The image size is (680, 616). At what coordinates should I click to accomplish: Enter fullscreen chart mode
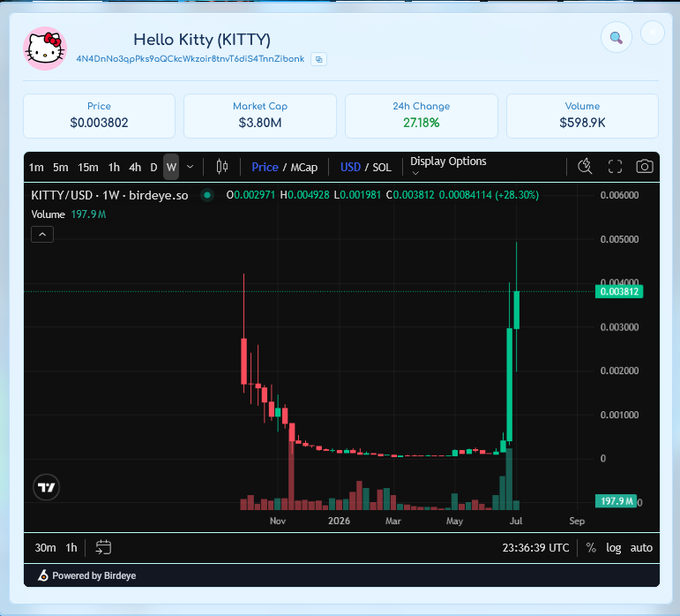(x=615, y=167)
